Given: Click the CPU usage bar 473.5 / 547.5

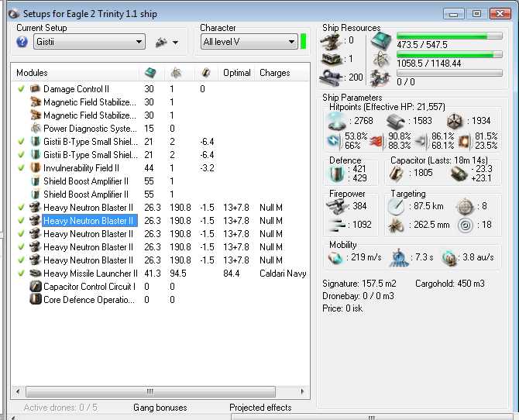Looking at the screenshot, I should point(449,36).
